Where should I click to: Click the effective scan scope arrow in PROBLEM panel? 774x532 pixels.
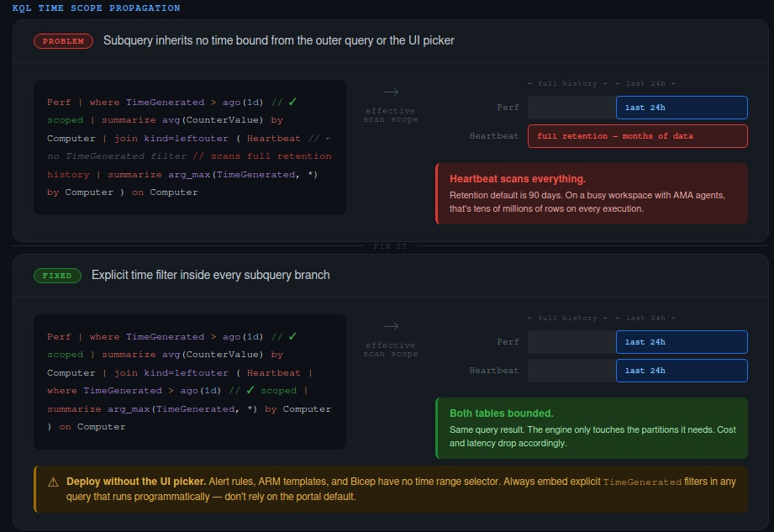[390, 92]
